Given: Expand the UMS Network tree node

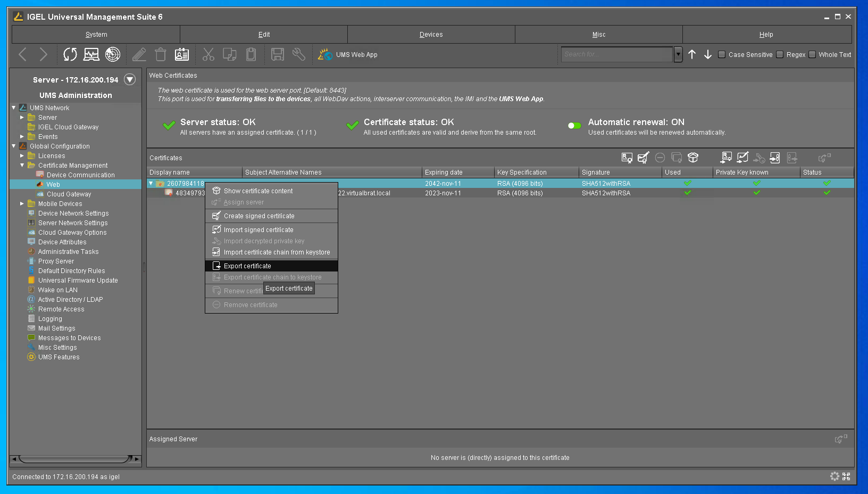Looking at the screenshot, I should 13,108.
